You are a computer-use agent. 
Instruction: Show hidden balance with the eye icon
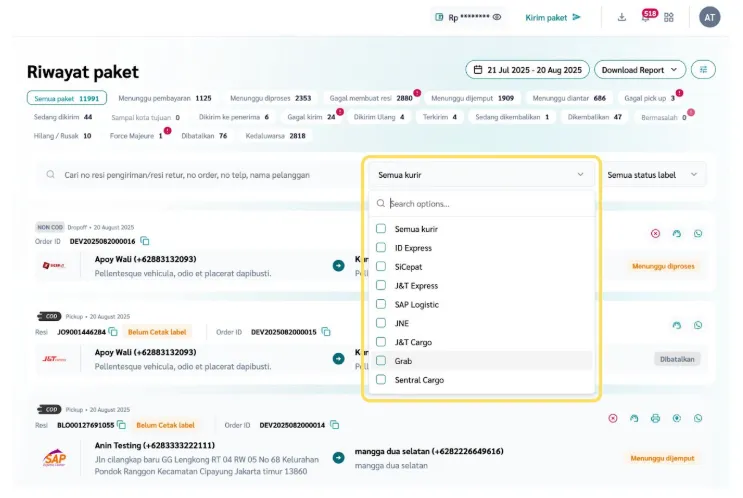(x=498, y=17)
